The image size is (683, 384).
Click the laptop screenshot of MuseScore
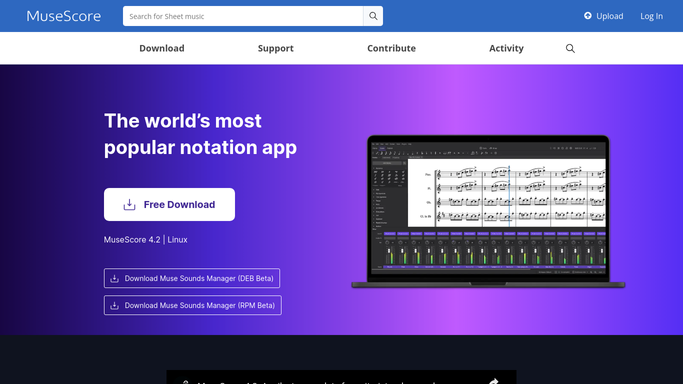point(488,212)
